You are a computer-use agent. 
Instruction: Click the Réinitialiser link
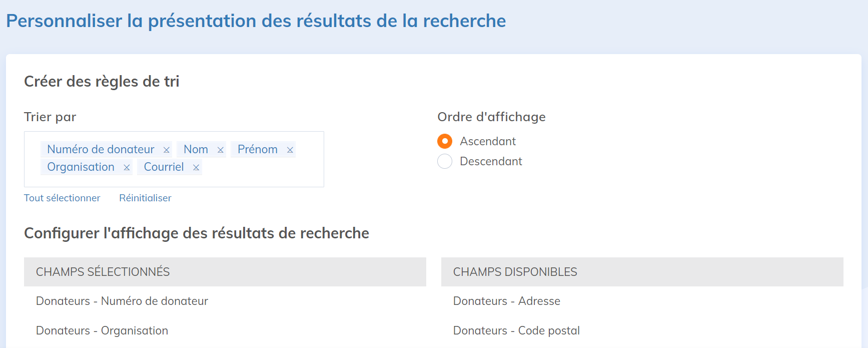coord(145,198)
